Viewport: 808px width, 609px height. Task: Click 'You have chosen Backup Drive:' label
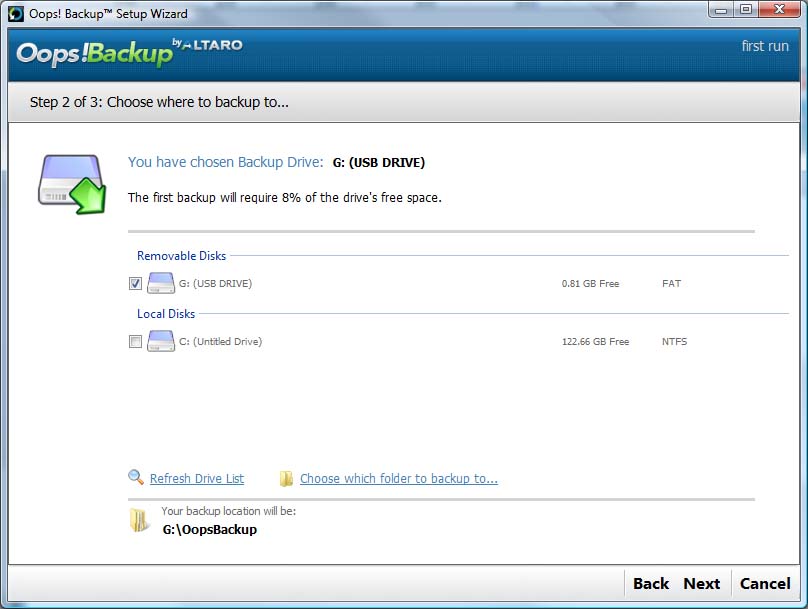tap(226, 162)
